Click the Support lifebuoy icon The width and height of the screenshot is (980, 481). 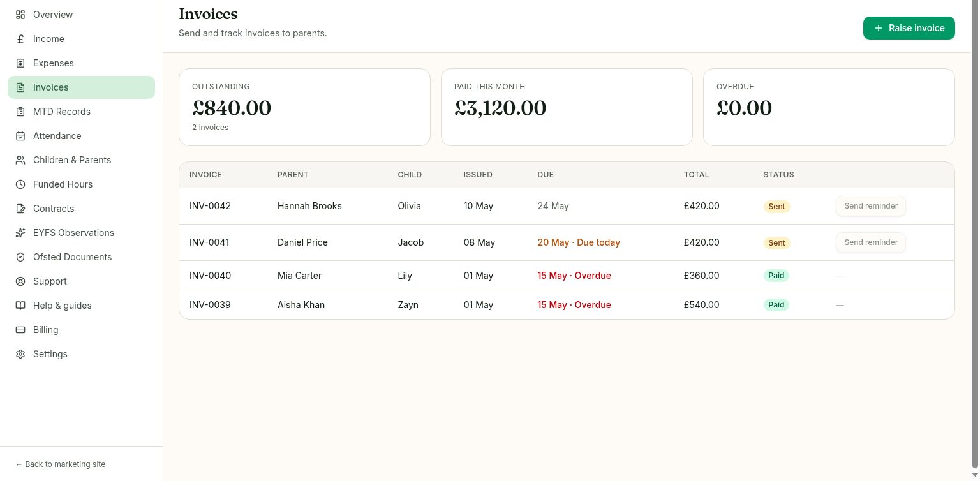[x=20, y=281]
